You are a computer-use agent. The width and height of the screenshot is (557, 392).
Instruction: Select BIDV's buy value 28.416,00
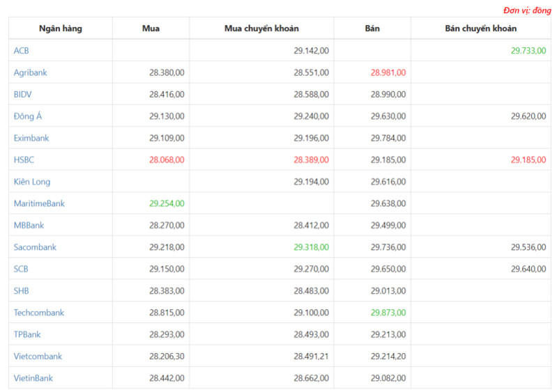pos(167,95)
